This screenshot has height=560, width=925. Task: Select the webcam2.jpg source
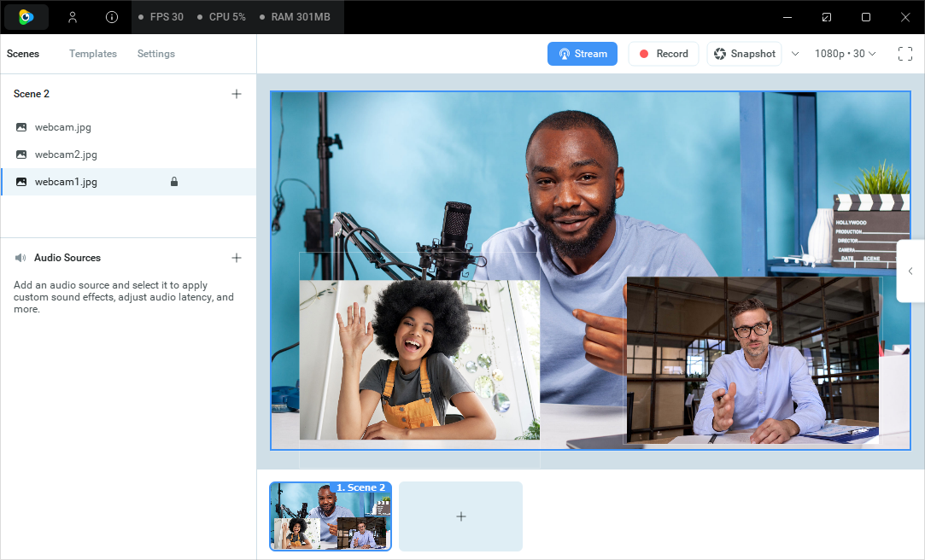pos(66,155)
